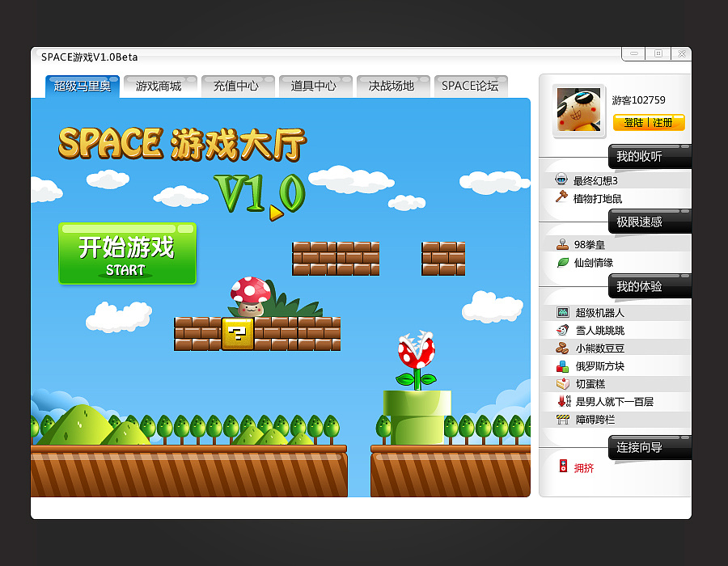Click the cake icon beside 切蛋糕

tap(563, 384)
